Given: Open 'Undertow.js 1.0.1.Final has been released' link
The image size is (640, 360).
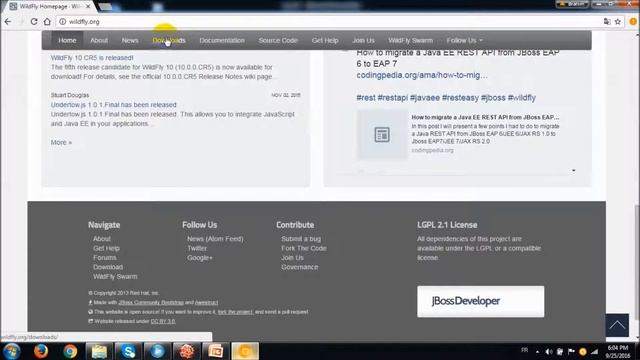Looking at the screenshot, I should tap(113, 105).
